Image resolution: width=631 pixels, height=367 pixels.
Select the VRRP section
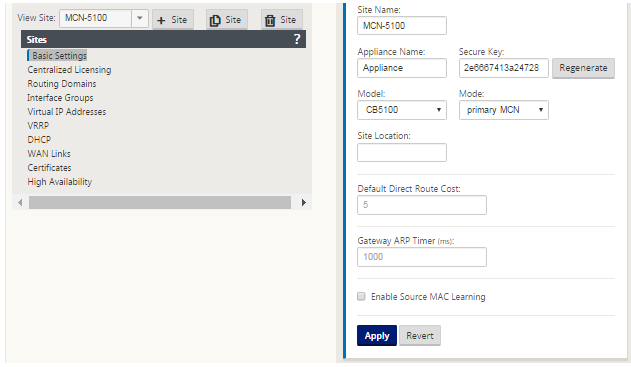pyautogui.click(x=38, y=126)
